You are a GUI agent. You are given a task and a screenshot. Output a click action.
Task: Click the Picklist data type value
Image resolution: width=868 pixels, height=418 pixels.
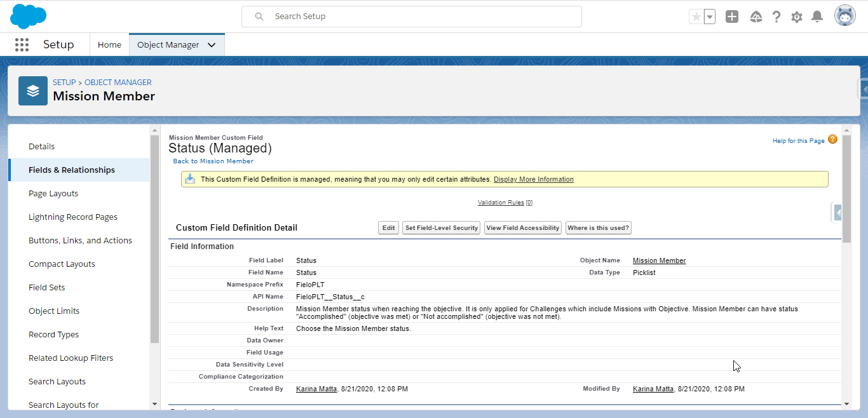[x=644, y=273]
